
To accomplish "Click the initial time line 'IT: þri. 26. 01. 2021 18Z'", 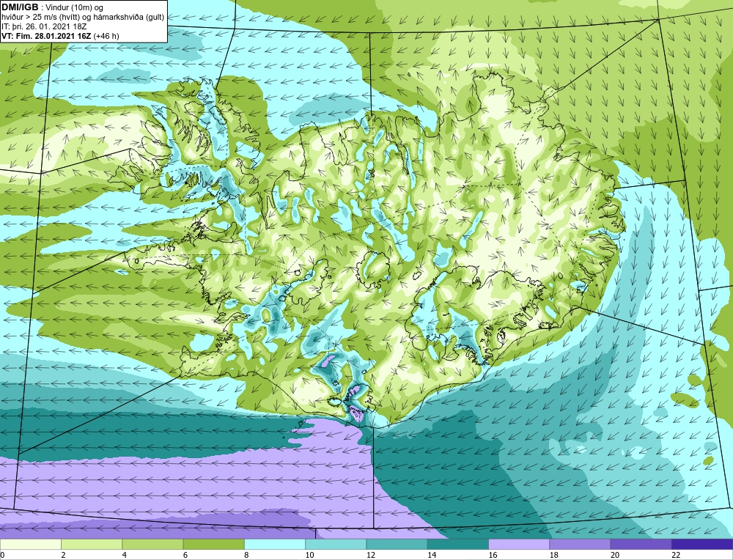I will coord(44,26).
